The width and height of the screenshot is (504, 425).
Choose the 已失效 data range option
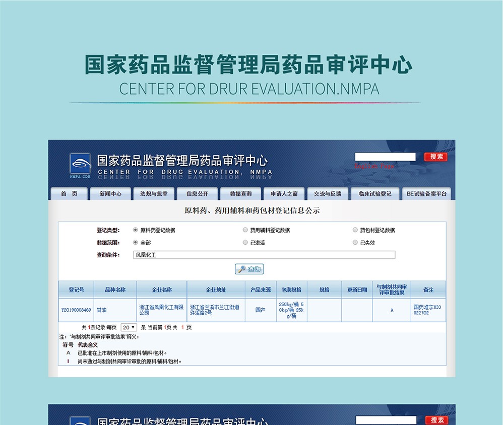355,243
